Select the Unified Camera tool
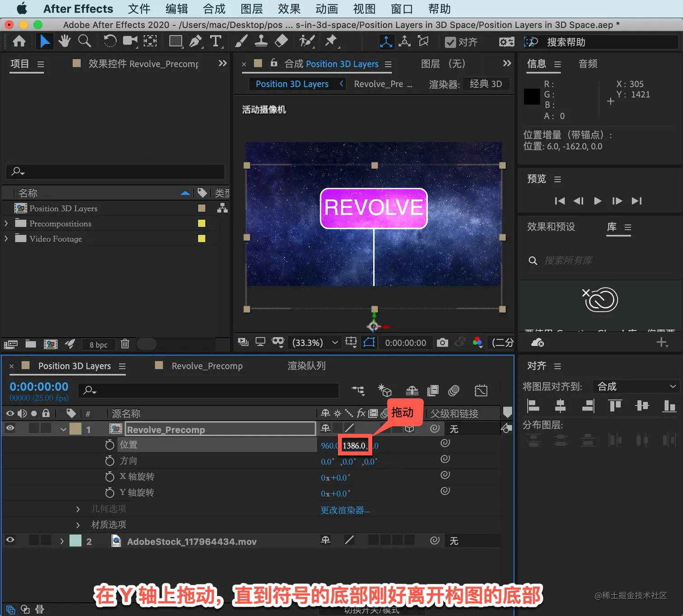Image resolution: width=683 pixels, height=616 pixels. 130,42
